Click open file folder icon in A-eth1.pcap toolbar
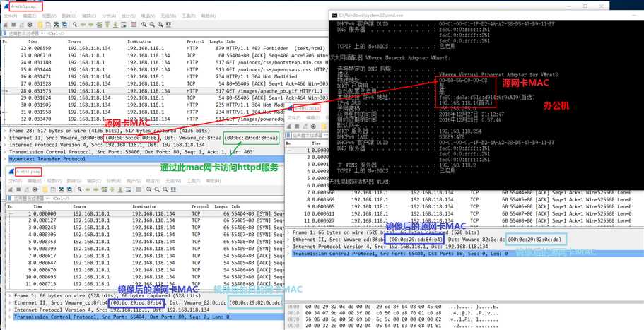 pos(45,189)
